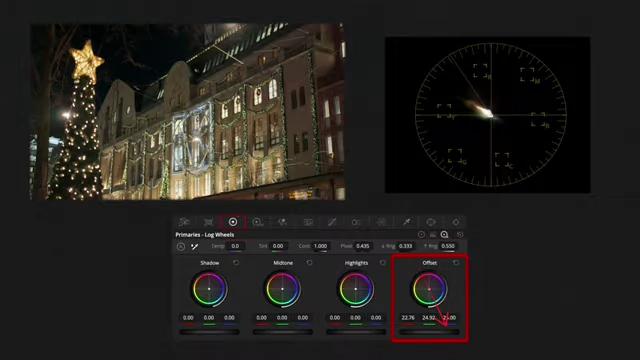Click the Midtone blue value field

point(303,318)
